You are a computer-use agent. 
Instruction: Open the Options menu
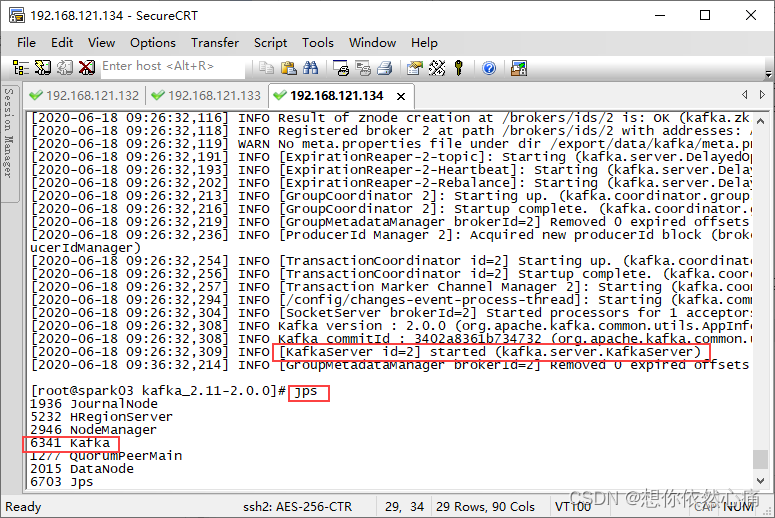[x=153, y=43]
